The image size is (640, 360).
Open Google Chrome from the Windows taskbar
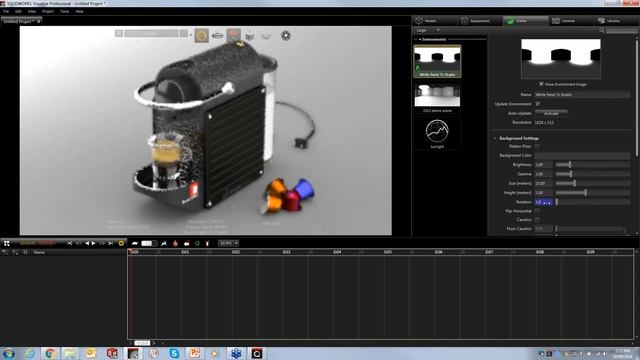[x=50, y=353]
